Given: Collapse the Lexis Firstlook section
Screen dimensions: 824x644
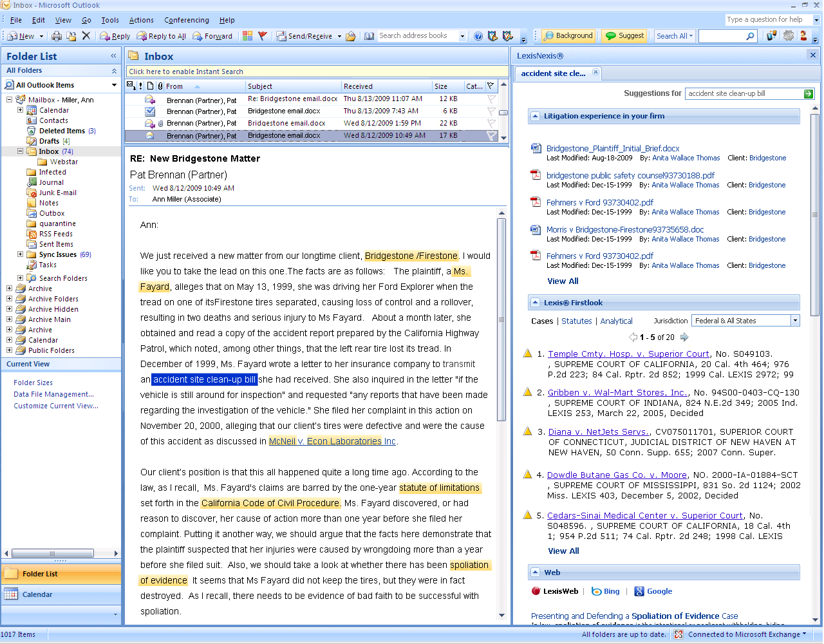Looking at the screenshot, I should click(535, 303).
